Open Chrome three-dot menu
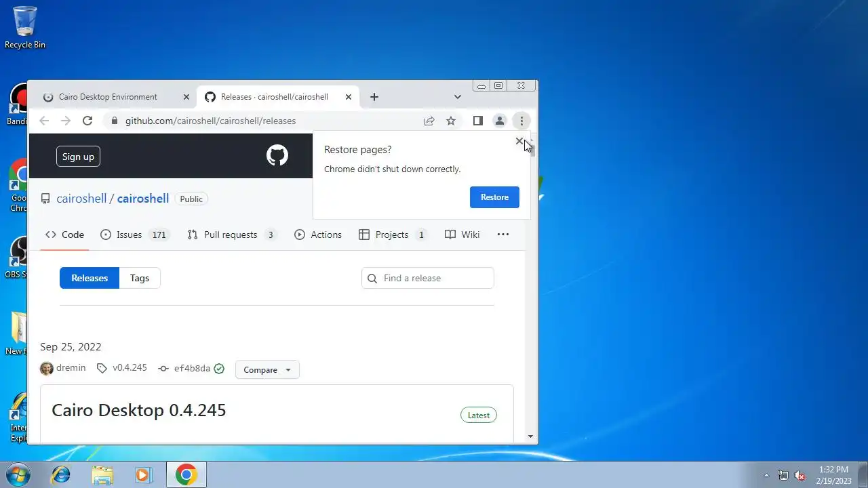This screenshot has width=868, height=488. pos(521,121)
